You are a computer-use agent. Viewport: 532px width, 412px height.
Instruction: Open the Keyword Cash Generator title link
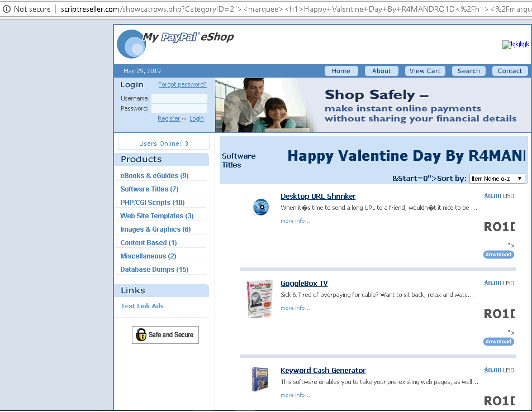tap(323, 370)
